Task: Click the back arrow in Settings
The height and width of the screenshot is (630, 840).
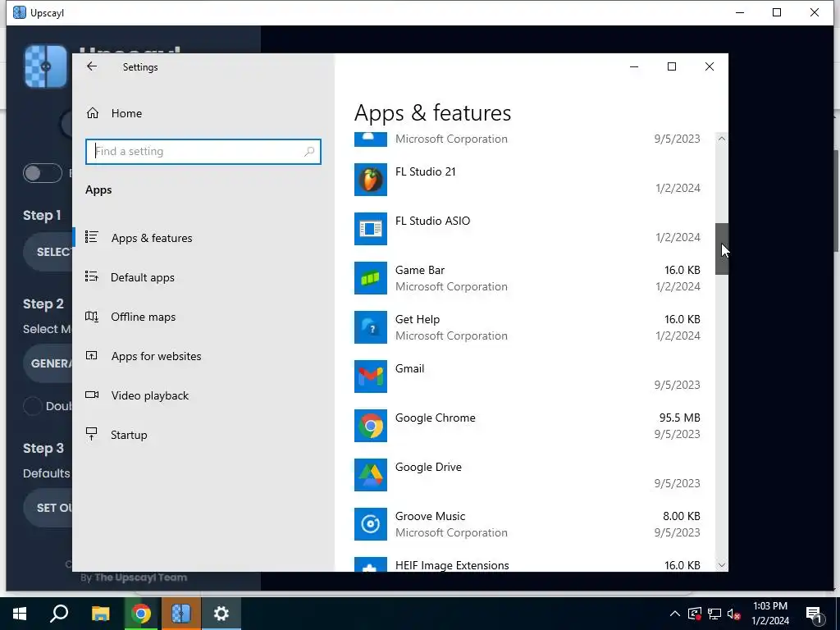Action: coord(92,66)
